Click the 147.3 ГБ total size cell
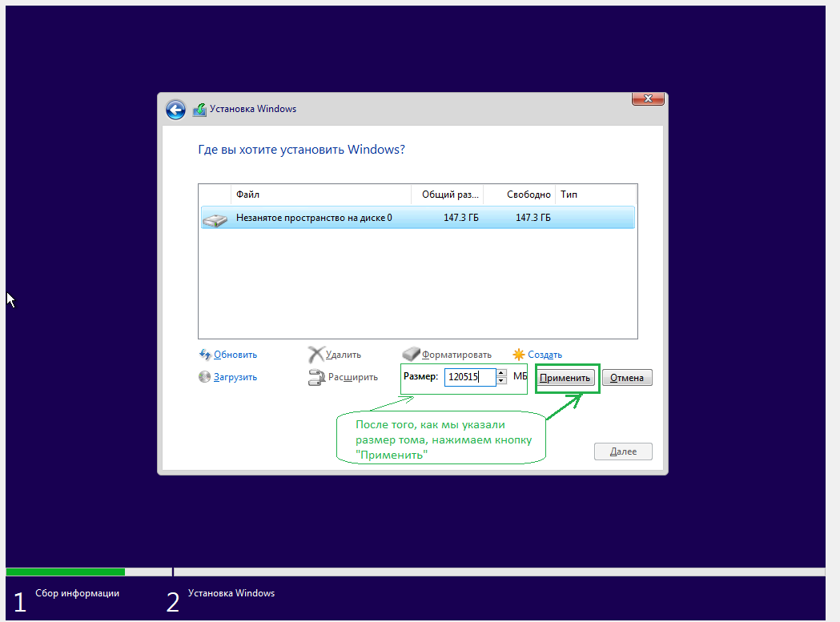840x622 pixels. point(460,218)
